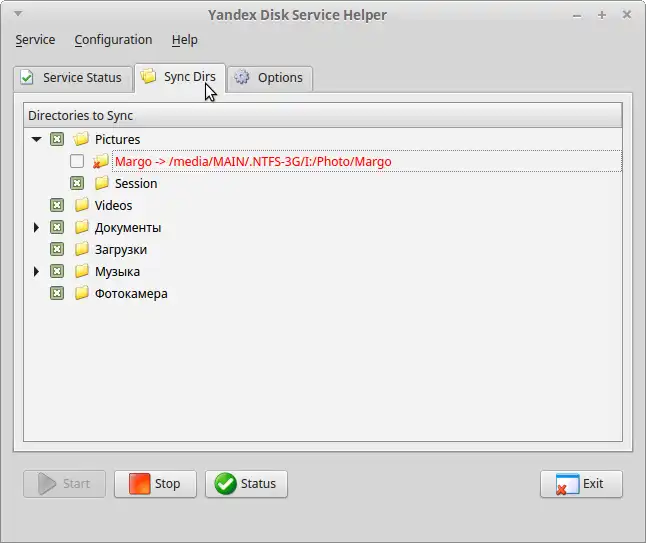Select the Загрузки row label
Viewport: 646px width, 543px height.
point(121,250)
